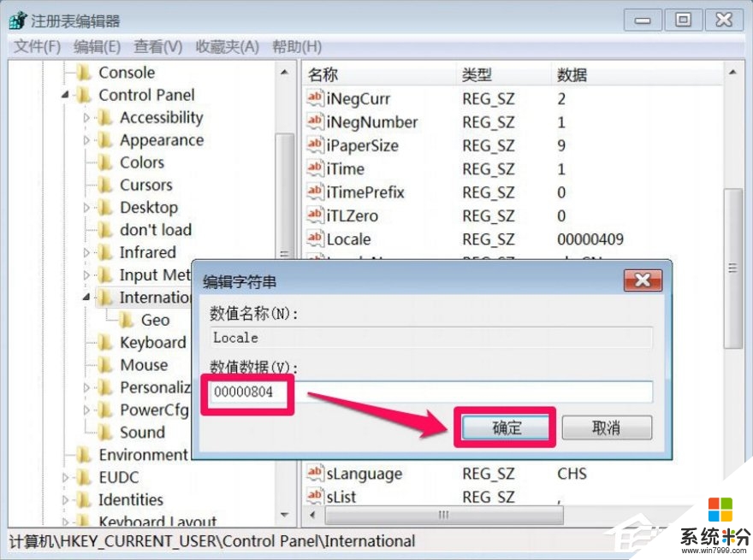The image size is (753, 560).
Task: Click the iTime string value icon
Action: pos(315,169)
